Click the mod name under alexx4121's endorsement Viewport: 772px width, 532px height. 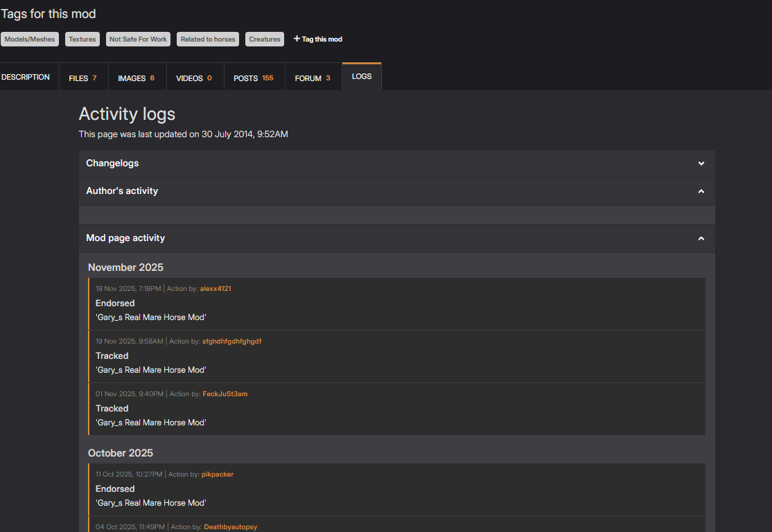[150, 317]
